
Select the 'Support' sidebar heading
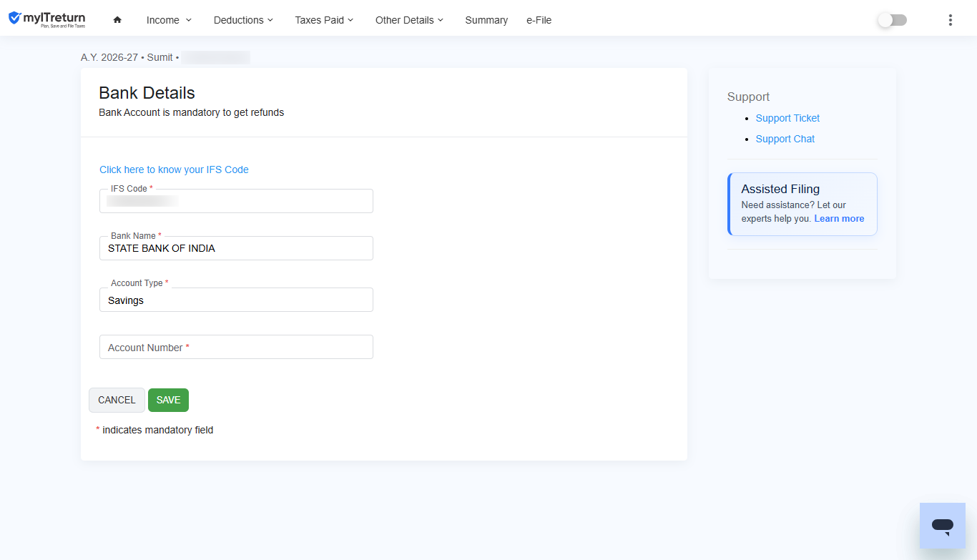coord(748,97)
